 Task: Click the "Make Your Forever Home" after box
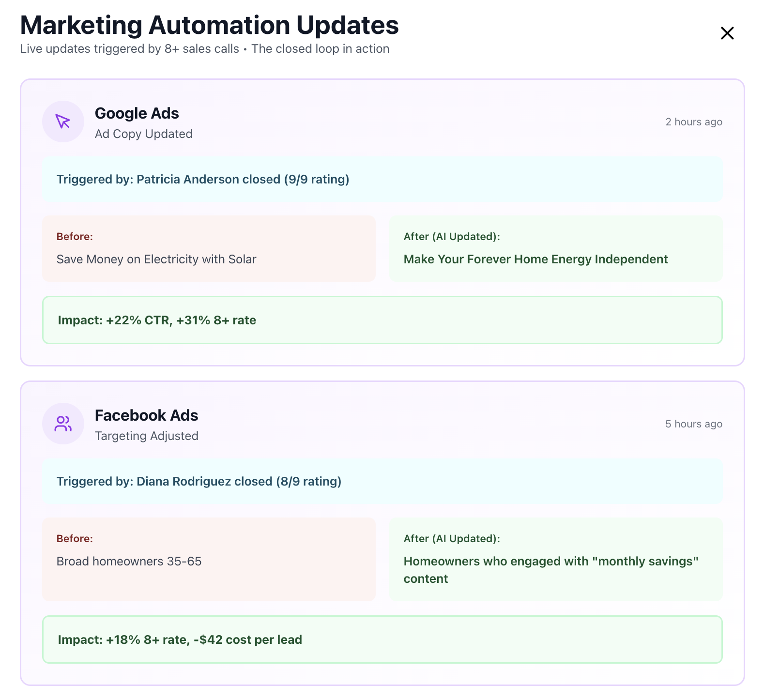pos(556,249)
